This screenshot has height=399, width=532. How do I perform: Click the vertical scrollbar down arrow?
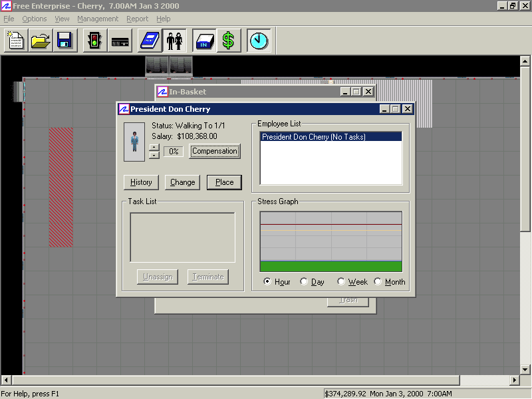pyautogui.click(x=525, y=370)
